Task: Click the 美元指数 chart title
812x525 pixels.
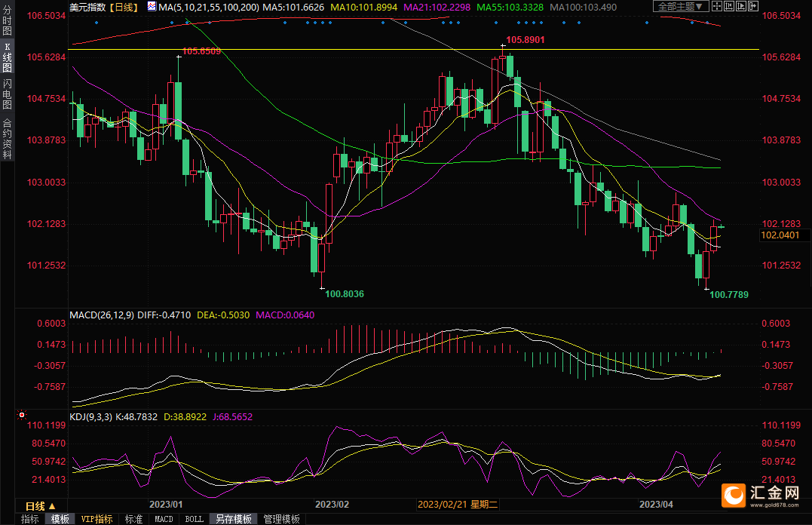Action: (87, 8)
